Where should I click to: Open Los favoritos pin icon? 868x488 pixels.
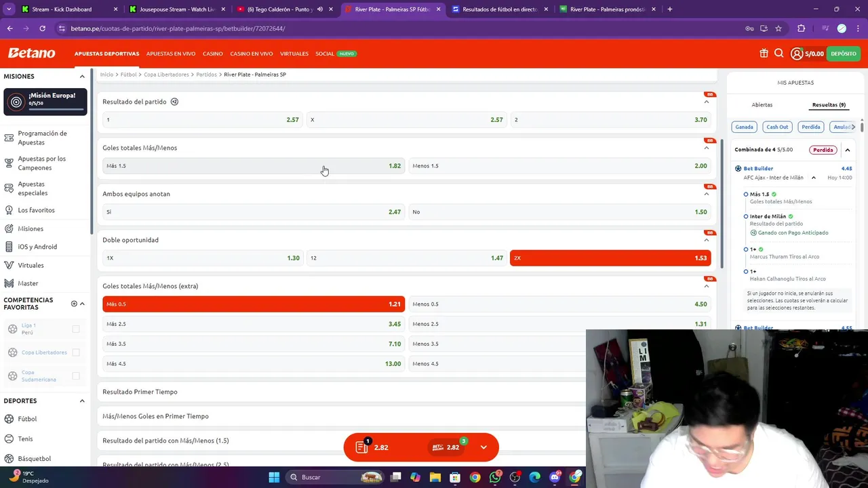(x=9, y=210)
